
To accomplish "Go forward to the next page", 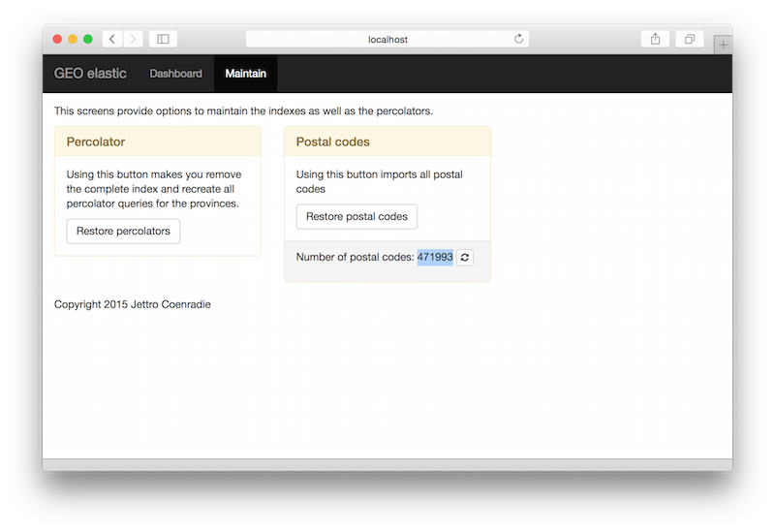I will pyautogui.click(x=133, y=39).
